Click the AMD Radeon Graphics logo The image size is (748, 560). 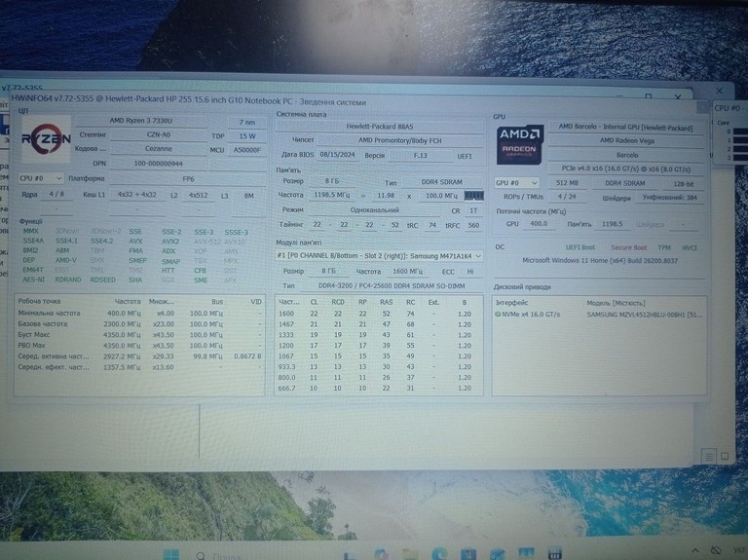[x=519, y=145]
